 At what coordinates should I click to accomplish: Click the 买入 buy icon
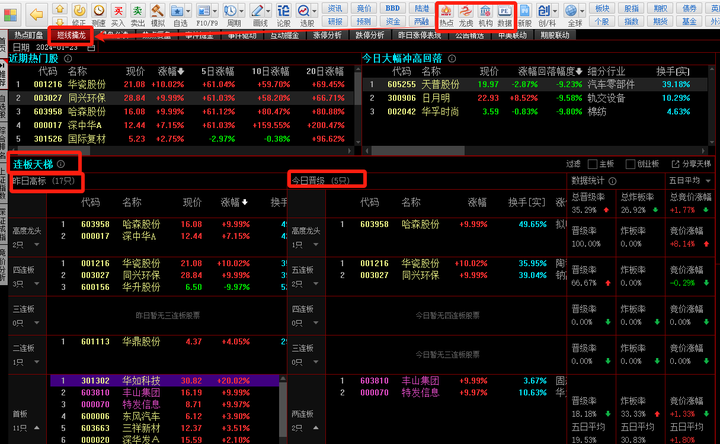tap(118, 13)
